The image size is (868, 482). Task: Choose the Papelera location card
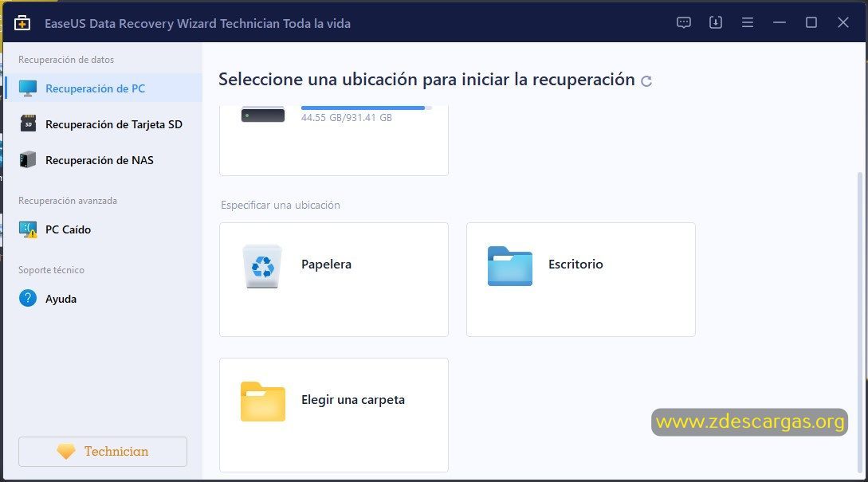(x=334, y=280)
